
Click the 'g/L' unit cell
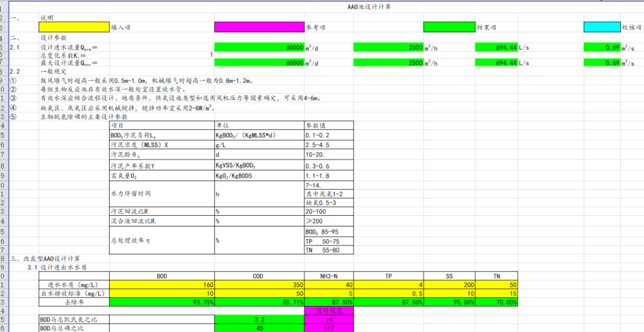pyautogui.click(x=259, y=145)
